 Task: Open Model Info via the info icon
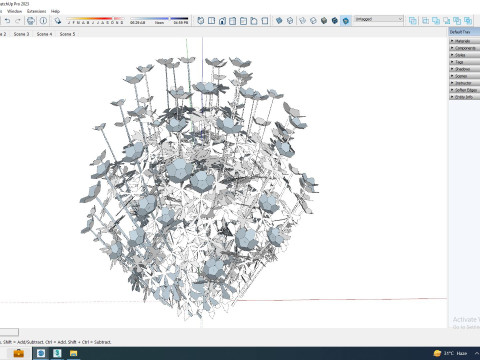coord(43,21)
